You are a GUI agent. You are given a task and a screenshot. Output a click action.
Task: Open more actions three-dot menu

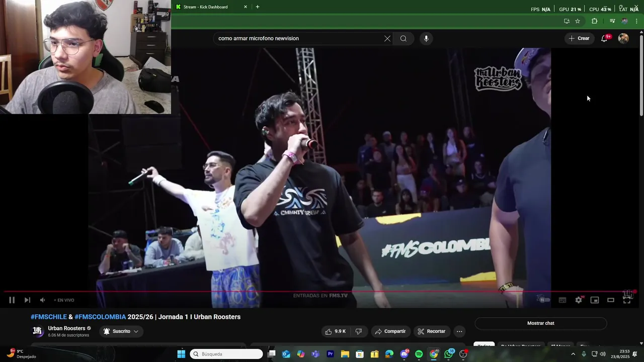(x=459, y=331)
